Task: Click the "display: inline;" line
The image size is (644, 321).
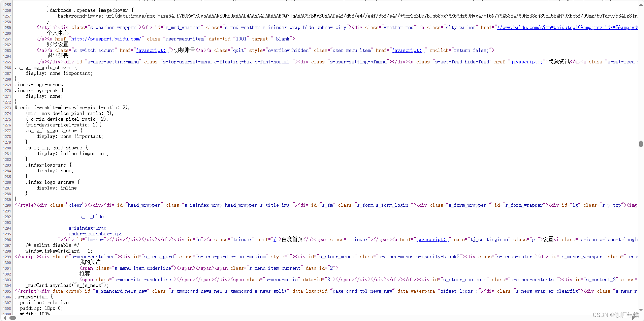Action: pyautogui.click(x=58, y=188)
